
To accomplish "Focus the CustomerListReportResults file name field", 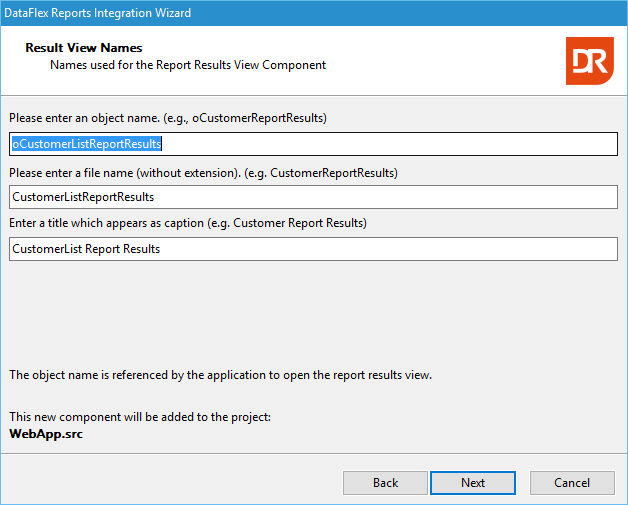I will tap(313, 197).
